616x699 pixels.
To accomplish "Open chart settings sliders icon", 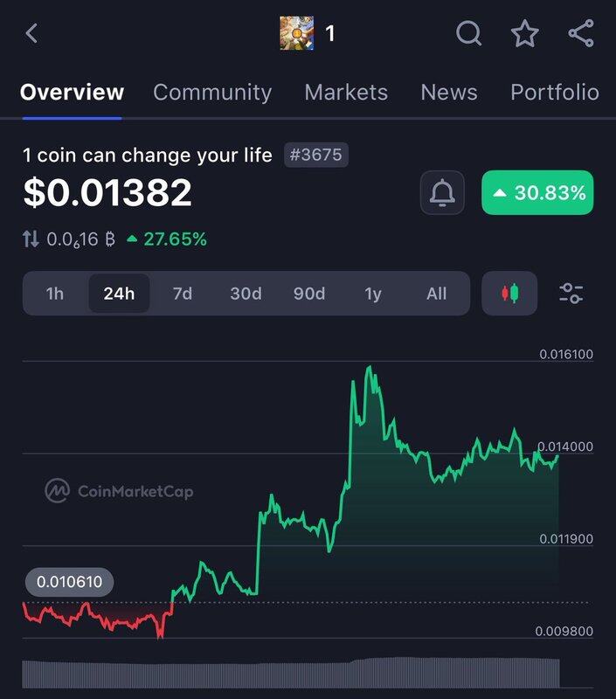I will click(x=571, y=294).
